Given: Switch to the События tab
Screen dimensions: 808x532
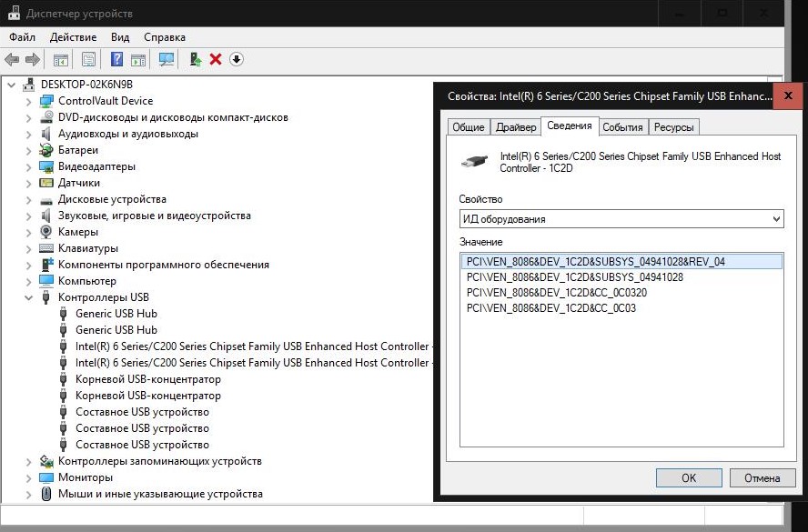Looking at the screenshot, I should tap(622, 127).
